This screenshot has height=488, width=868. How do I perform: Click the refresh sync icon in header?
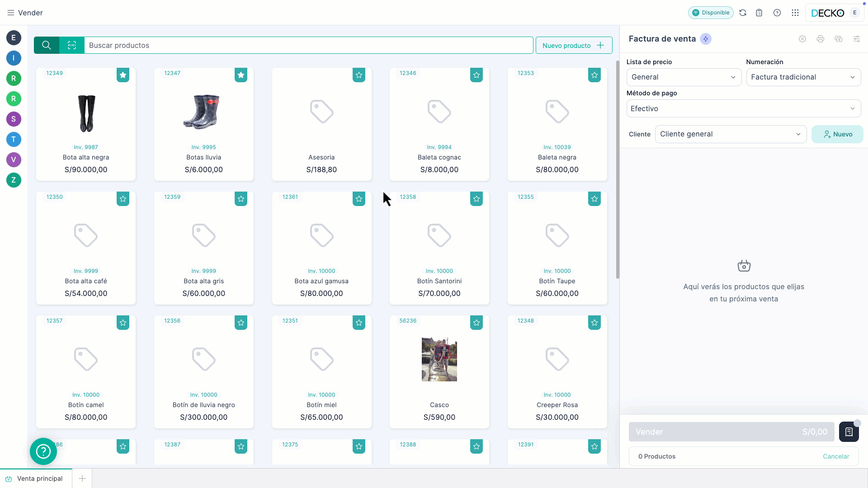pos(743,13)
